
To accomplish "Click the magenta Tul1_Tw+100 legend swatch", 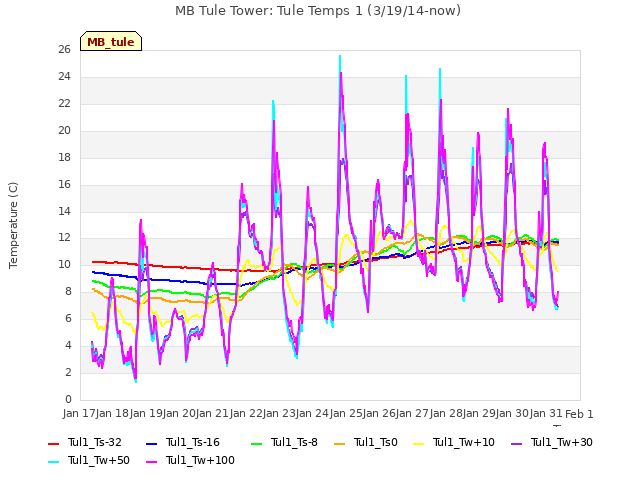I will (151, 461).
